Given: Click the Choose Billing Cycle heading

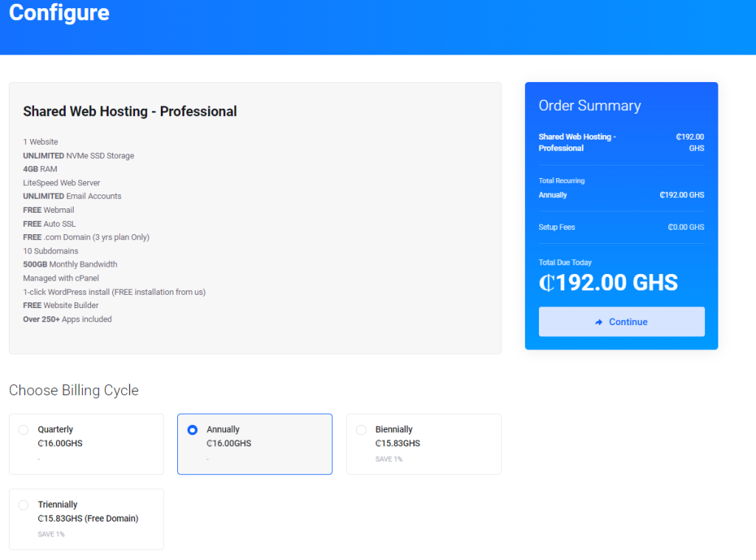Looking at the screenshot, I should pyautogui.click(x=74, y=390).
